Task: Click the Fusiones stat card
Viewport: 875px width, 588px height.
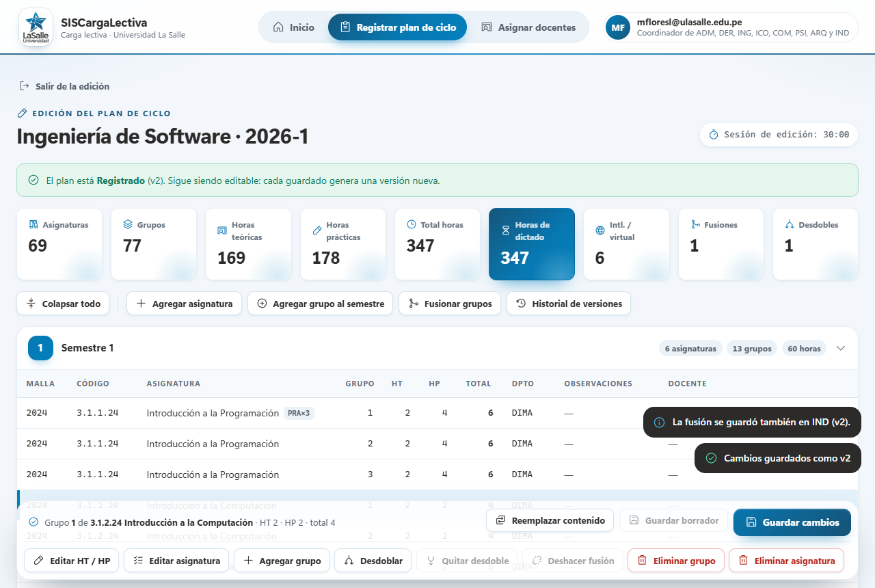Action: coord(721,244)
